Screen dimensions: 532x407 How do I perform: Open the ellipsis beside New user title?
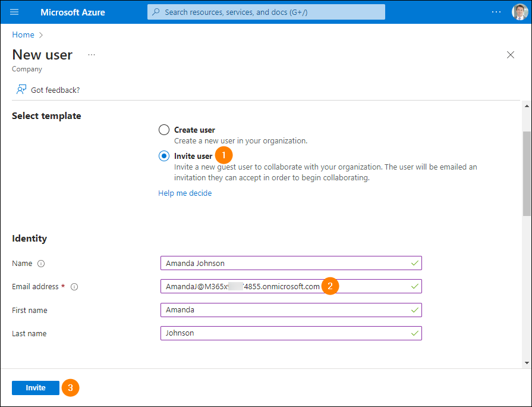click(92, 55)
